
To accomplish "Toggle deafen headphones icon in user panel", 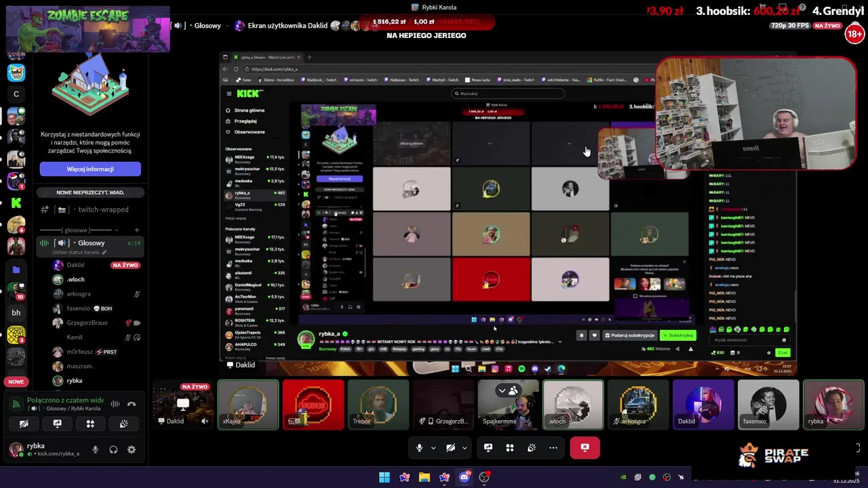I will point(113,449).
